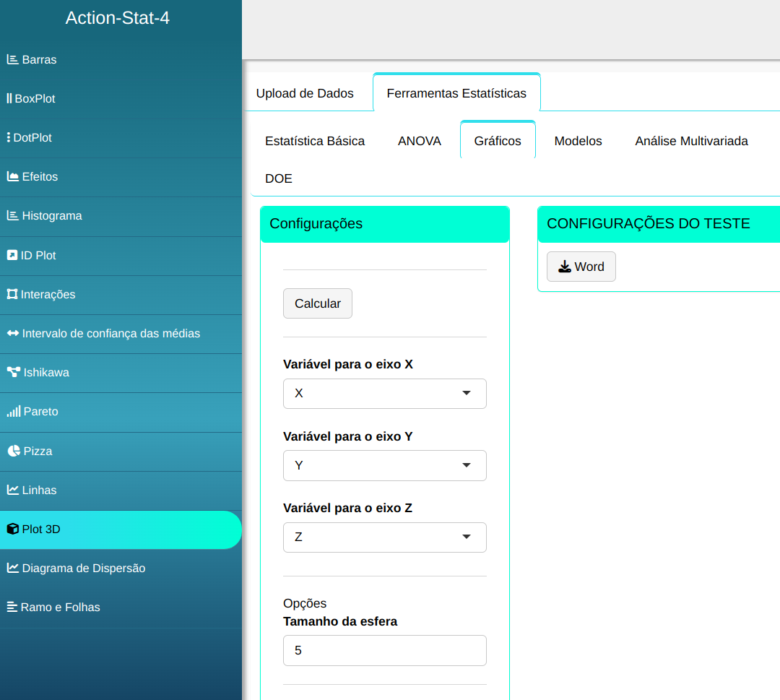Click the Plot 3D cube icon
Viewport: 780px width, 700px height.
(x=12, y=530)
